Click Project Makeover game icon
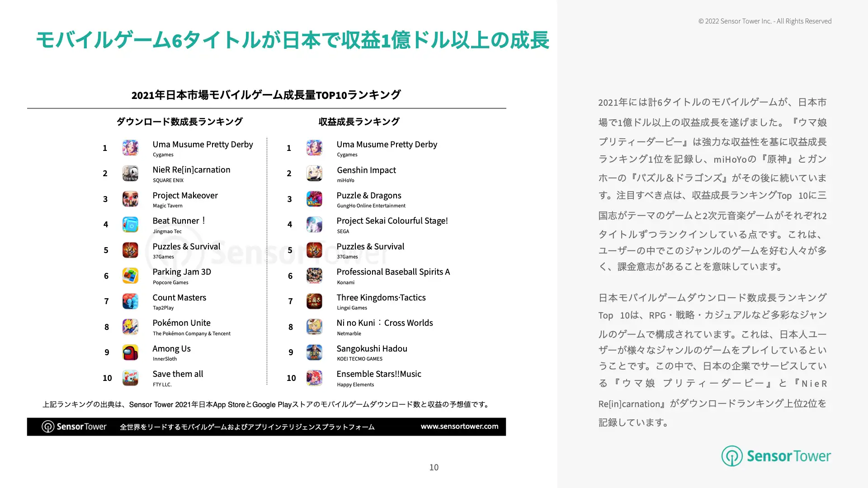868x488 pixels. click(x=130, y=199)
